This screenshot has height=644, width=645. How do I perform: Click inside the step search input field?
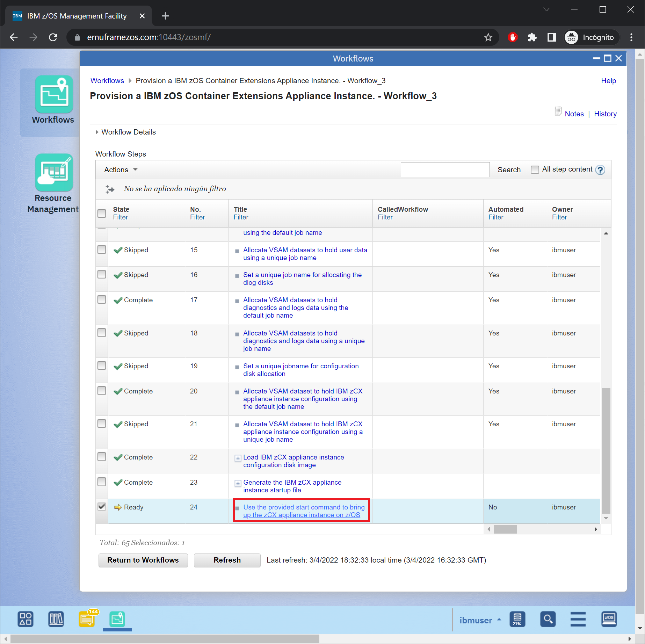[445, 170]
